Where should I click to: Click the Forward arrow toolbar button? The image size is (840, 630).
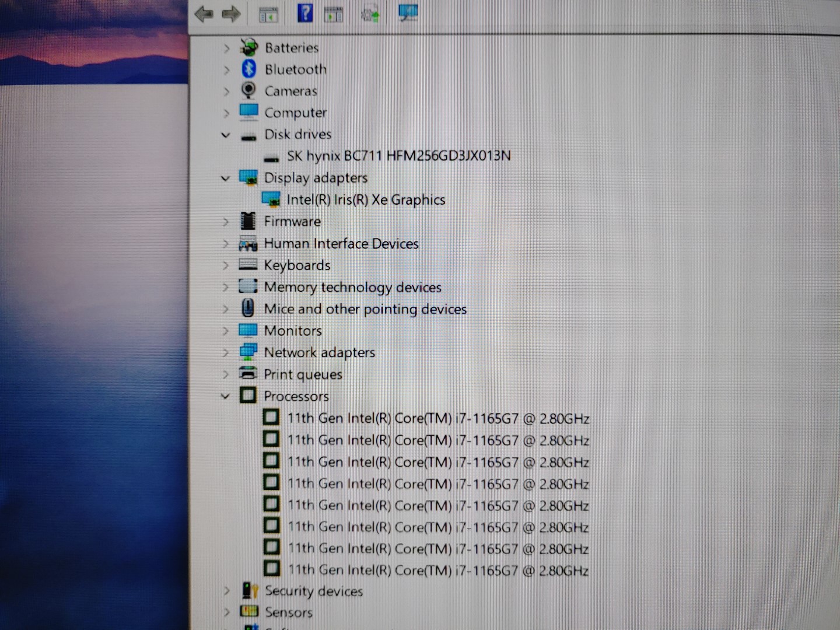click(232, 13)
